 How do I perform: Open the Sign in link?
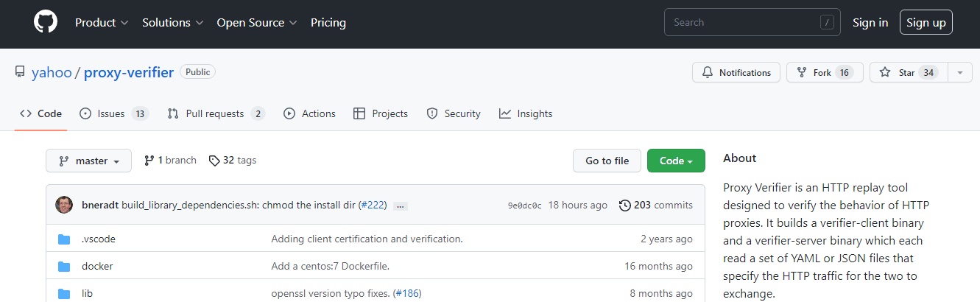click(870, 22)
